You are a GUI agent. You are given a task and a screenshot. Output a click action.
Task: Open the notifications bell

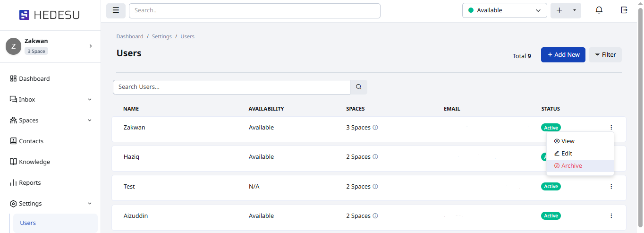point(599,10)
